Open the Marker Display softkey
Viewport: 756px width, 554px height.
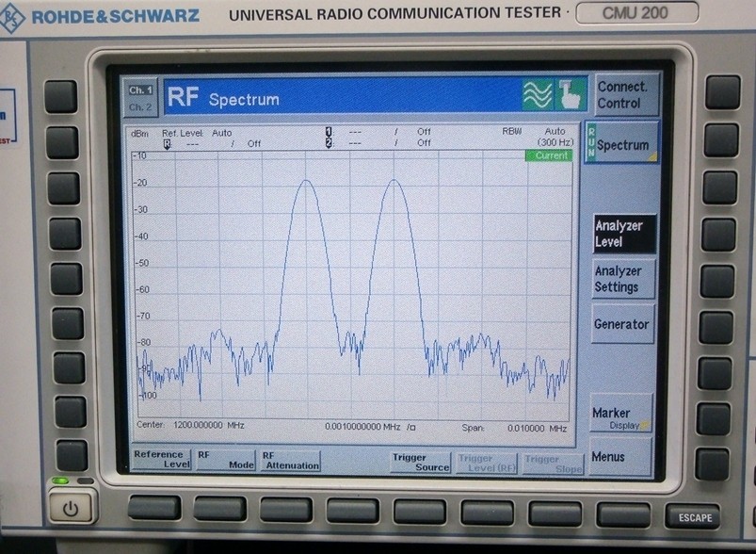(x=621, y=414)
